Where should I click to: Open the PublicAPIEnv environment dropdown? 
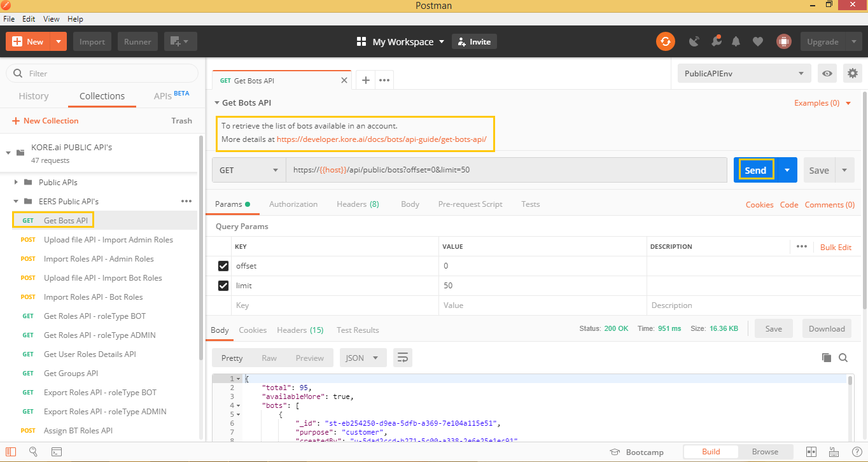pyautogui.click(x=743, y=73)
